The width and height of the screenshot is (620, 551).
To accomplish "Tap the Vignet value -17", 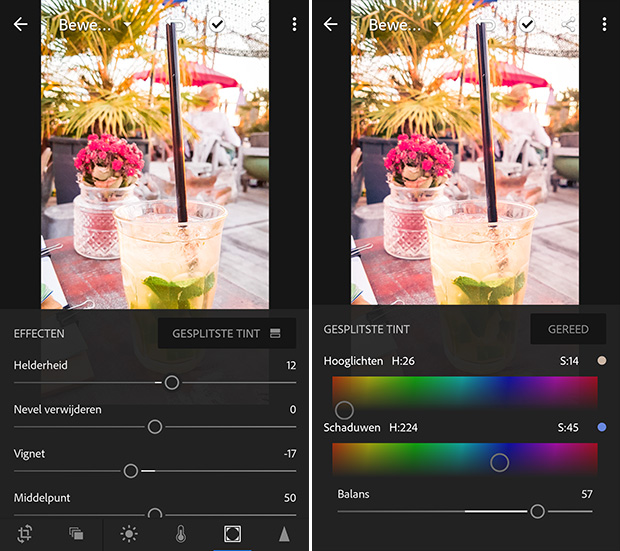I will 290,454.
